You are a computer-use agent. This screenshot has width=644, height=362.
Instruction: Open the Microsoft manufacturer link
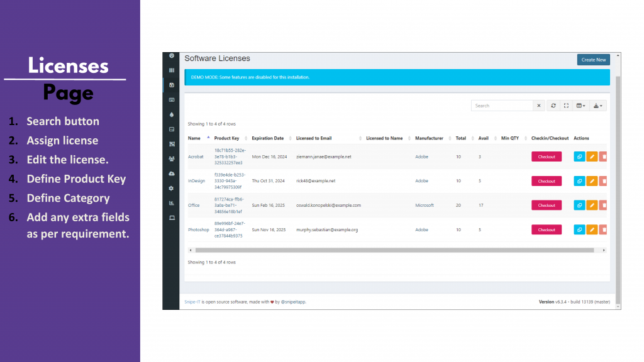(x=425, y=205)
